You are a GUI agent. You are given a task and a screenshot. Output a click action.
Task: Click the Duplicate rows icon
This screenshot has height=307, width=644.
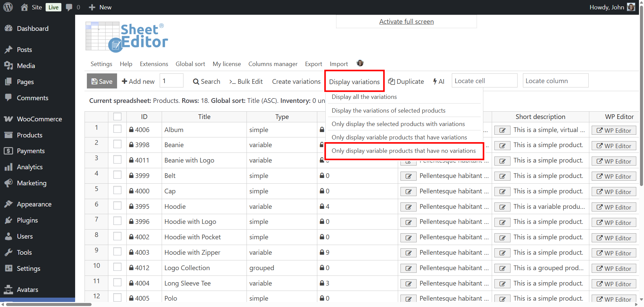point(406,81)
